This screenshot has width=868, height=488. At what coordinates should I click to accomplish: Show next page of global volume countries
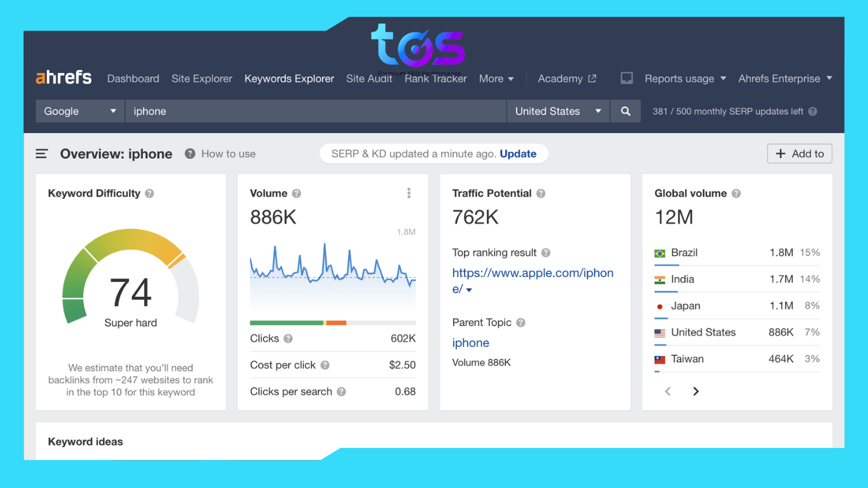[696, 391]
